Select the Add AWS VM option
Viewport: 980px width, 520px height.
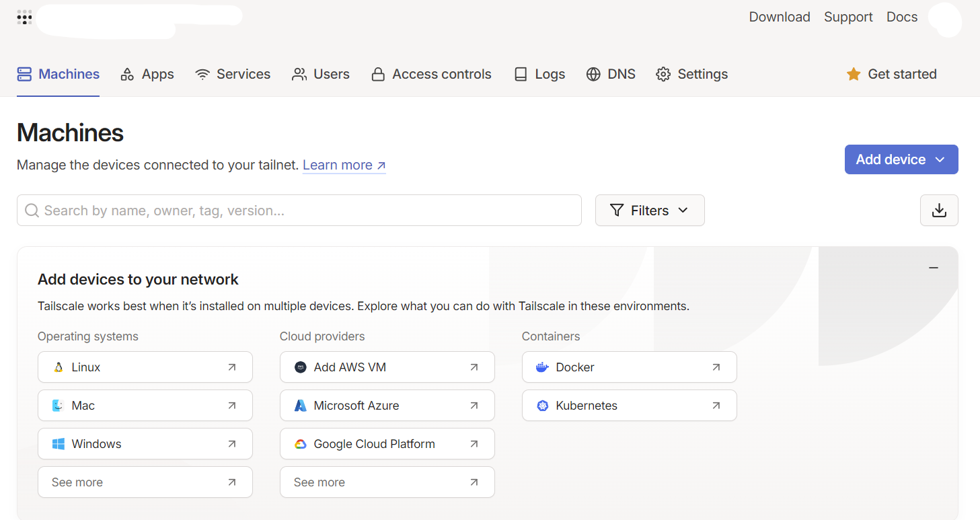tap(387, 367)
